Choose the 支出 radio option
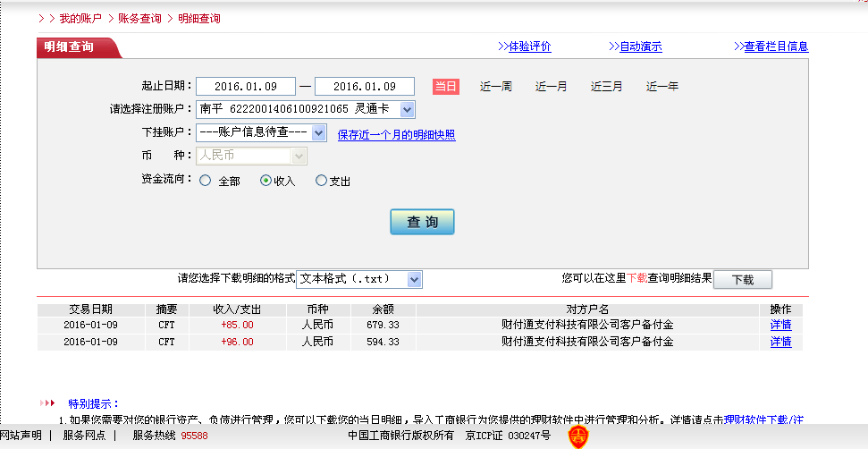Screen dimensions: 868x449 tap(322, 181)
